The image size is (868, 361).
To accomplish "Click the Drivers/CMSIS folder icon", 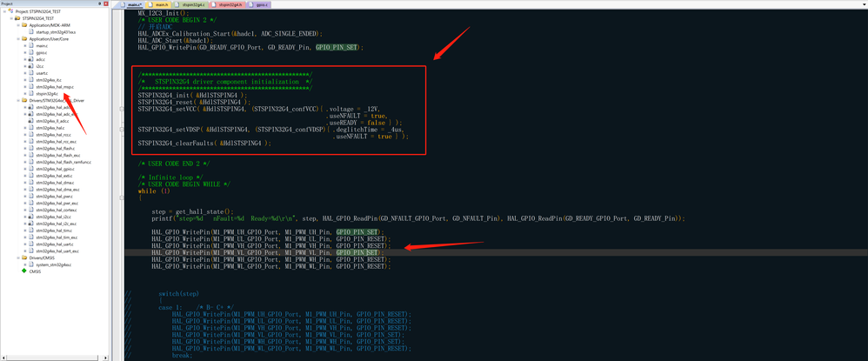I will pos(24,257).
